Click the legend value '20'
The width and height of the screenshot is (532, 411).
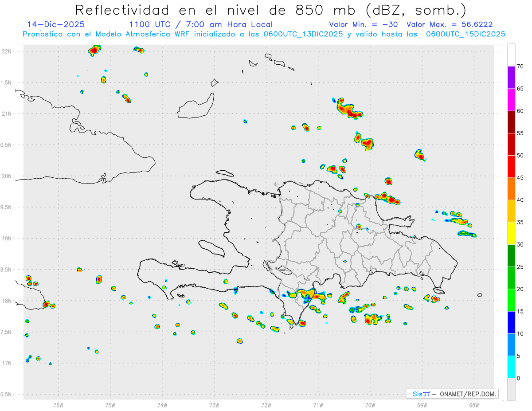[x=520, y=289]
